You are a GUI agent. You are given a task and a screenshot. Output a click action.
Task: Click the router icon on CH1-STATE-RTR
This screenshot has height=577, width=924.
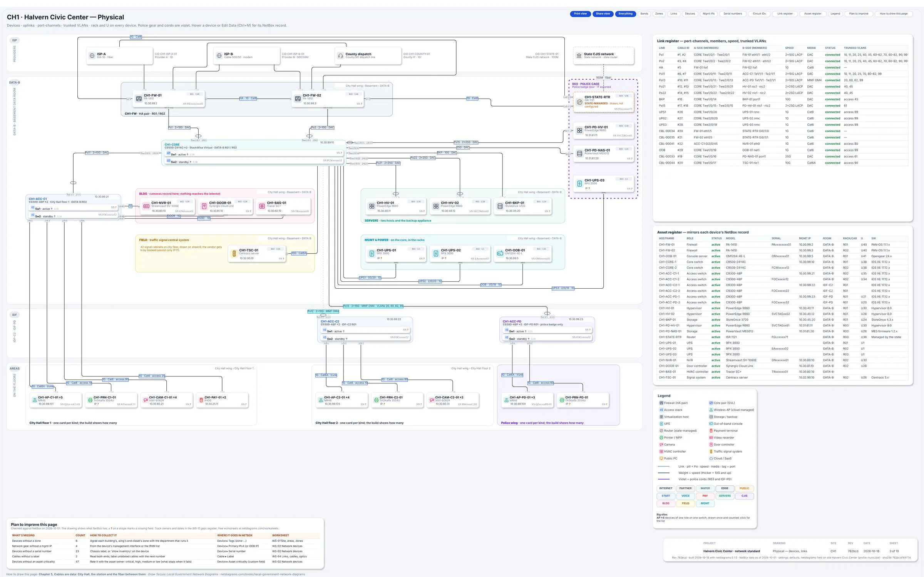579,102
